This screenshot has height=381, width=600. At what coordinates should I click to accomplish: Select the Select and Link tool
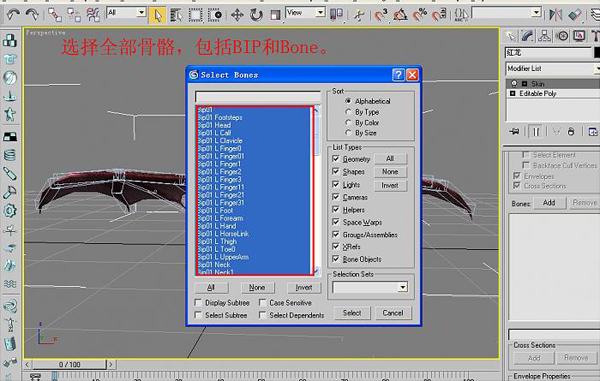[x=55, y=15]
